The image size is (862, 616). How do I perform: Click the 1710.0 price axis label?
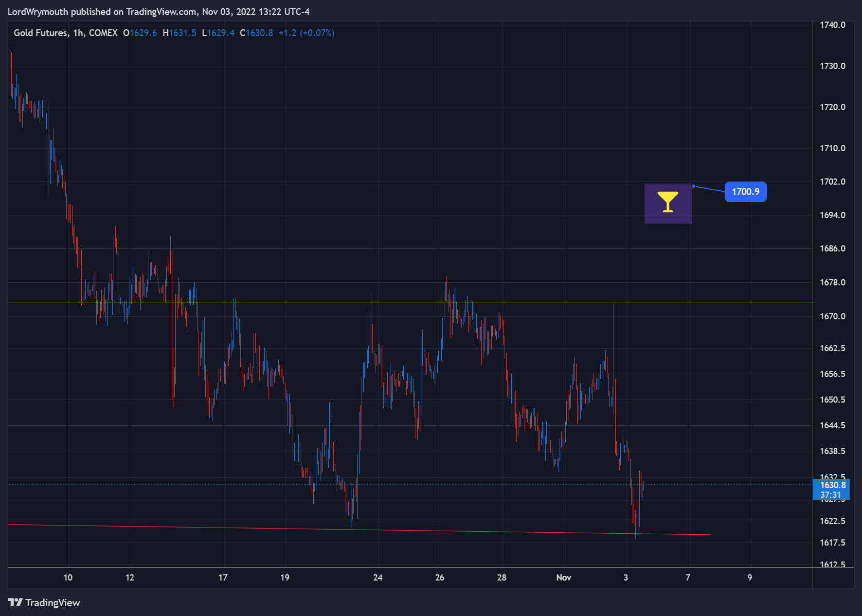pos(832,148)
